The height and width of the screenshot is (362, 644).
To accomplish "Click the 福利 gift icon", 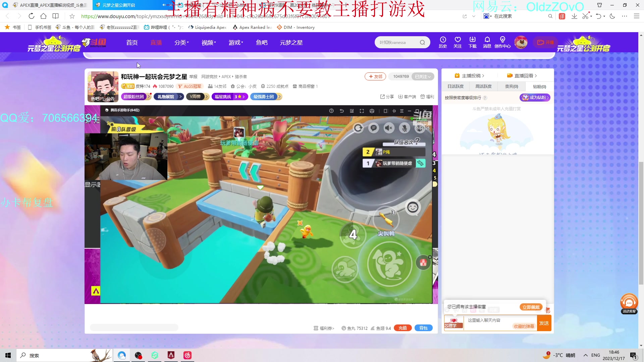I will (427, 97).
